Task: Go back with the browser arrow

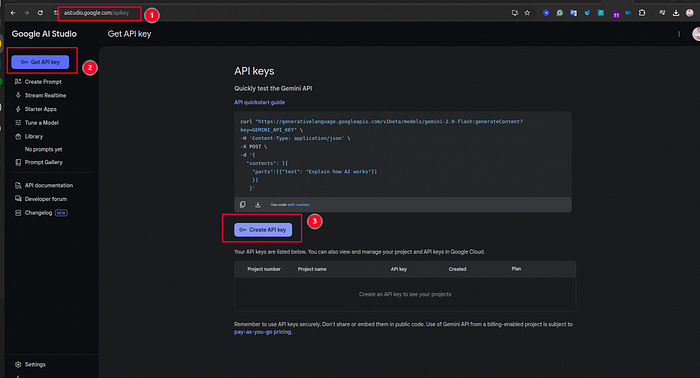Action: tap(13, 13)
